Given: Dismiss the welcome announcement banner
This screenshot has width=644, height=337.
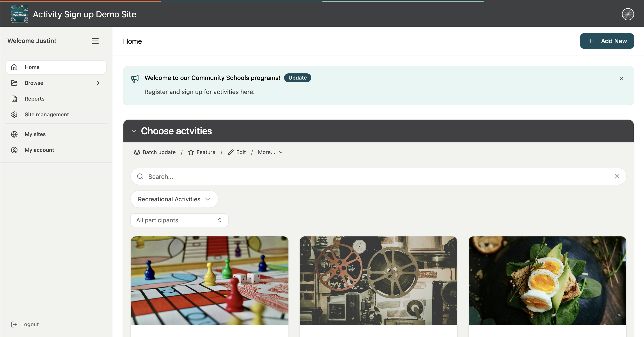Looking at the screenshot, I should [621, 79].
